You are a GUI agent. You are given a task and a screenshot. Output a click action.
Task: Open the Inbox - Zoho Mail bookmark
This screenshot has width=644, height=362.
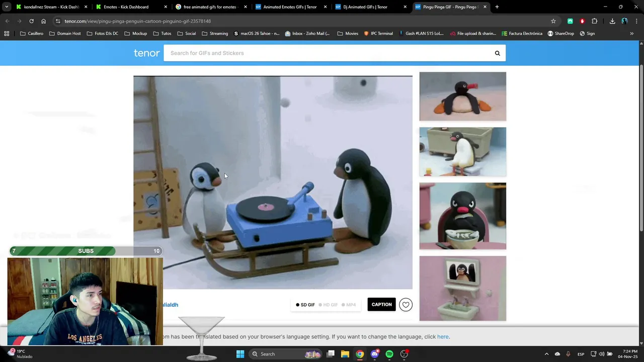tap(307, 33)
